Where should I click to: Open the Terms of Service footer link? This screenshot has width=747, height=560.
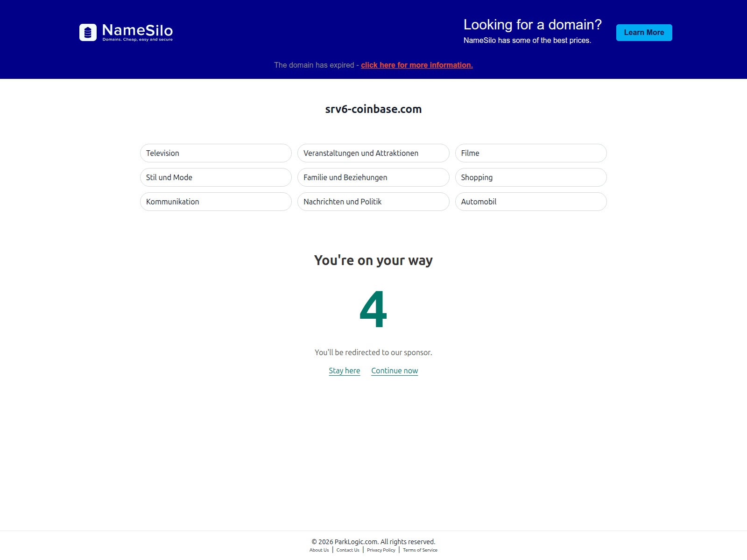point(420,550)
